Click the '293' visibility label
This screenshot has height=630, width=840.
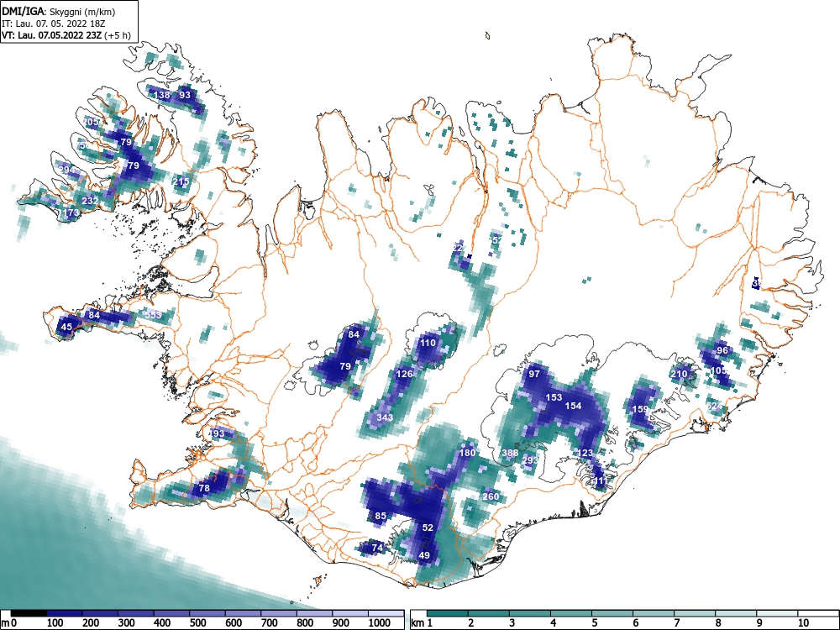[530, 460]
